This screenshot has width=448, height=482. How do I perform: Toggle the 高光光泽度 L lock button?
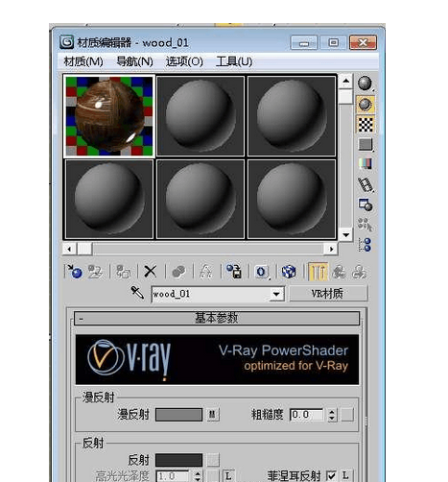coord(228,476)
